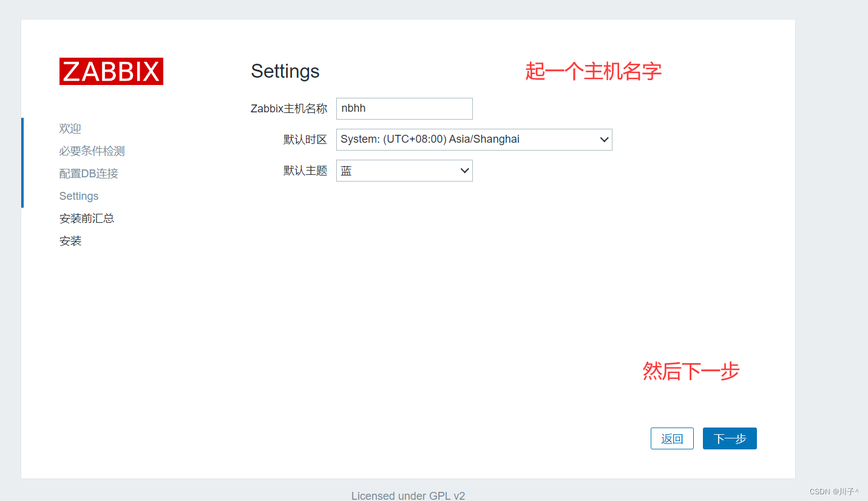Viewport: 868px width, 501px height.
Task: Click the 返回 button
Action: (672, 438)
